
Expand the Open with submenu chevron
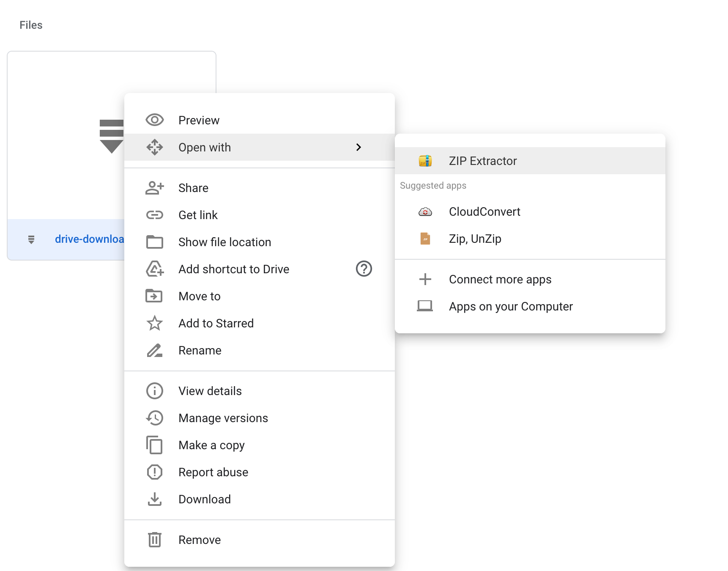[x=359, y=147]
